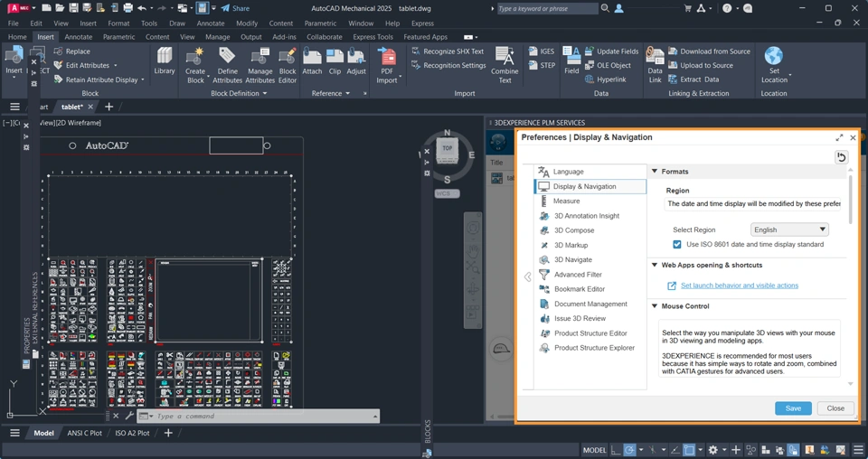The image size is (868, 459).
Task: Click the PDF Import icon
Action: pyautogui.click(x=387, y=65)
